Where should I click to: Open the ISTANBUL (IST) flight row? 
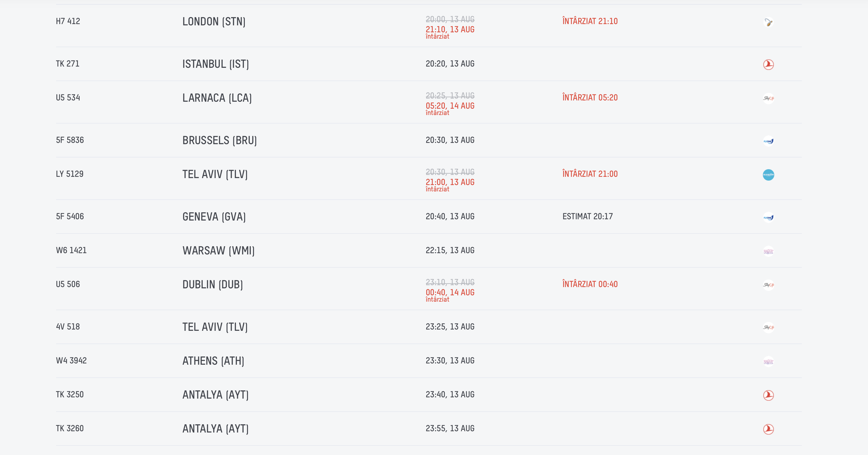click(x=428, y=64)
